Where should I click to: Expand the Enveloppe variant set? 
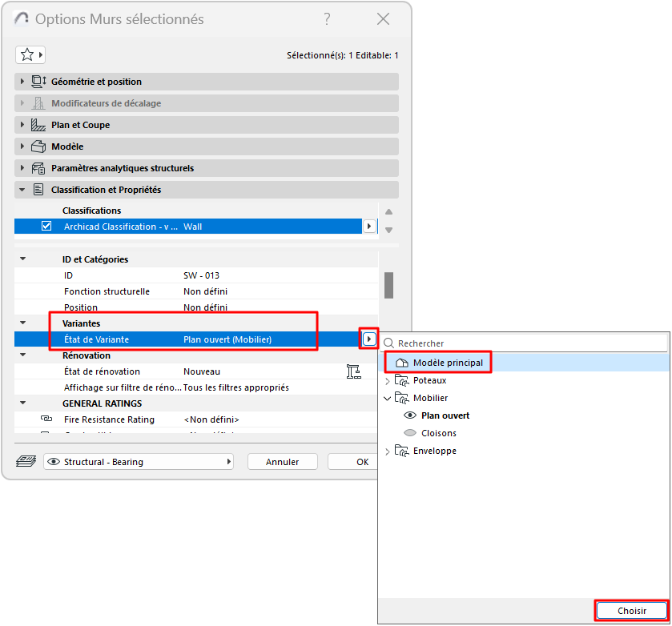click(x=388, y=451)
